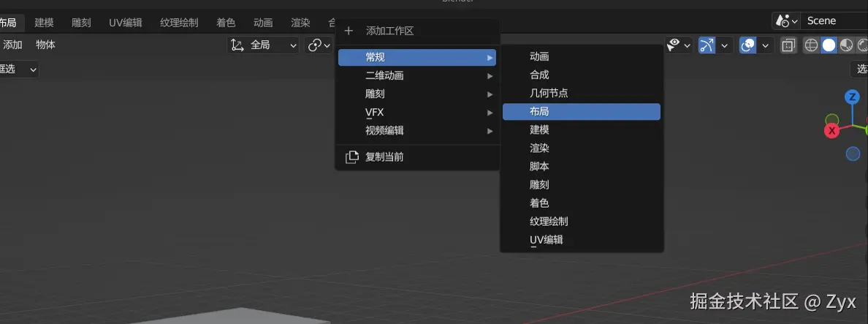Click the Scene name field
The height and width of the screenshot is (324, 868).
pyautogui.click(x=834, y=21)
